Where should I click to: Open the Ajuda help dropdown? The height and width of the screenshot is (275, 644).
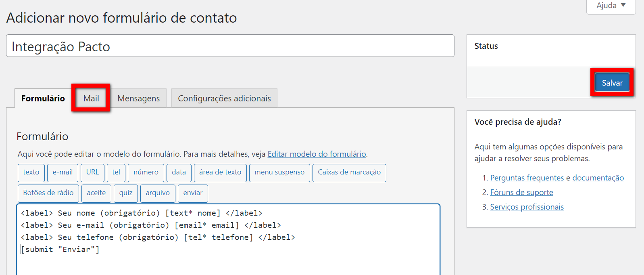click(x=611, y=6)
